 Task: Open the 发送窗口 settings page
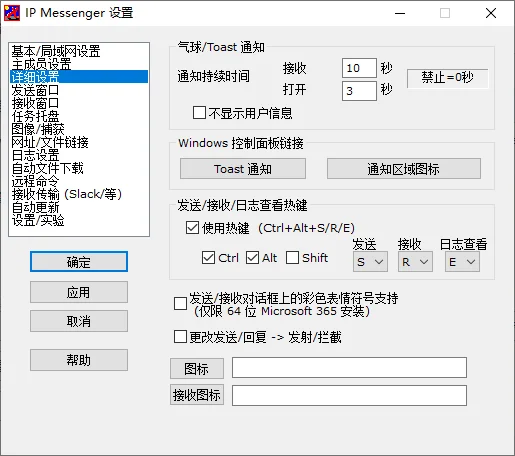pos(79,90)
